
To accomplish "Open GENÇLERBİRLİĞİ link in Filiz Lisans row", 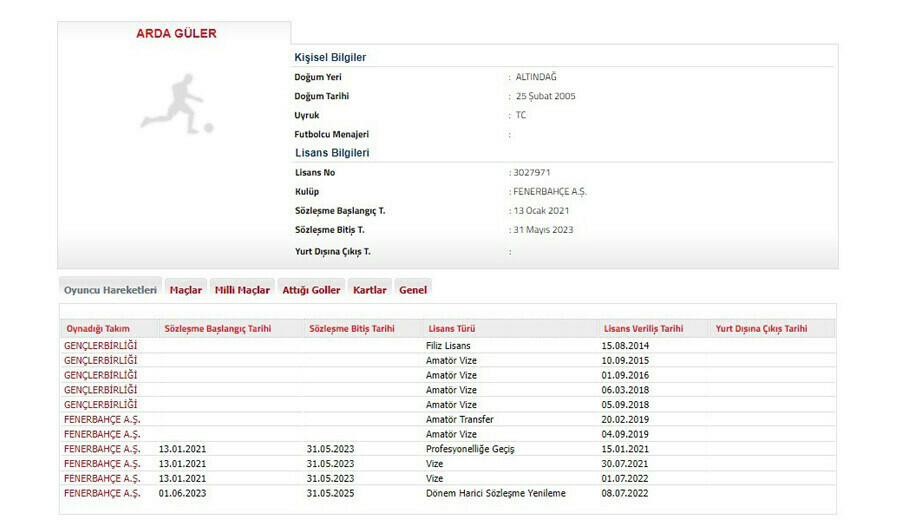I will click(101, 345).
